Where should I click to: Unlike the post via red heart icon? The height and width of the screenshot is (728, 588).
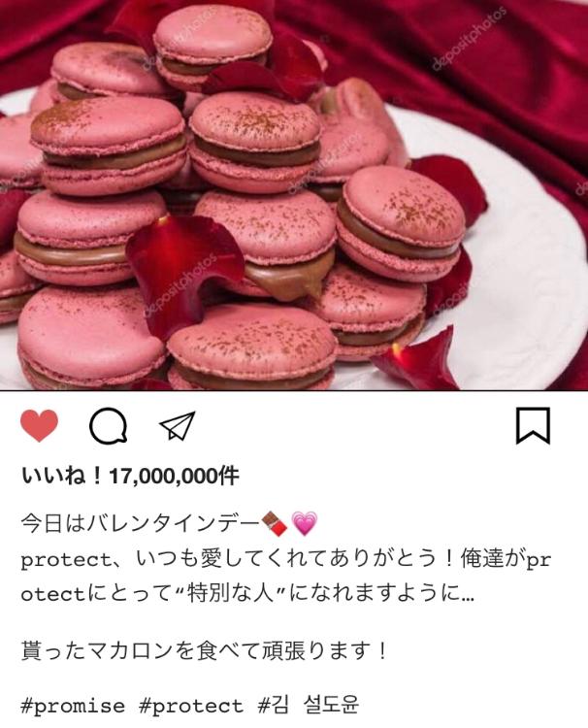click(x=40, y=426)
